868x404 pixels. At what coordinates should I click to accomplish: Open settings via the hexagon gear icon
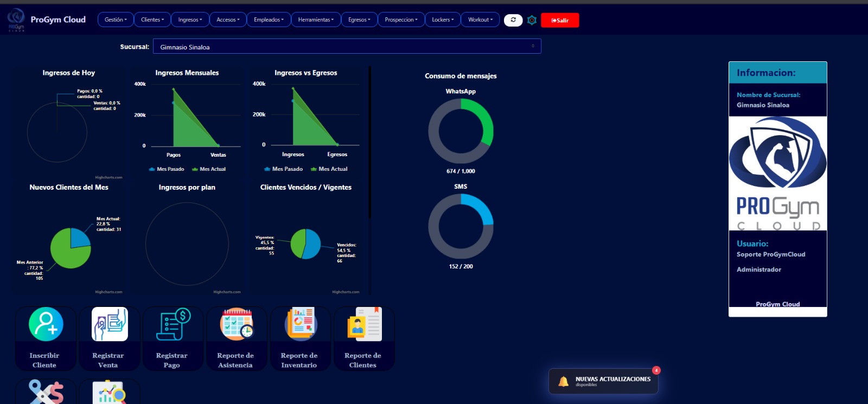pyautogui.click(x=532, y=20)
